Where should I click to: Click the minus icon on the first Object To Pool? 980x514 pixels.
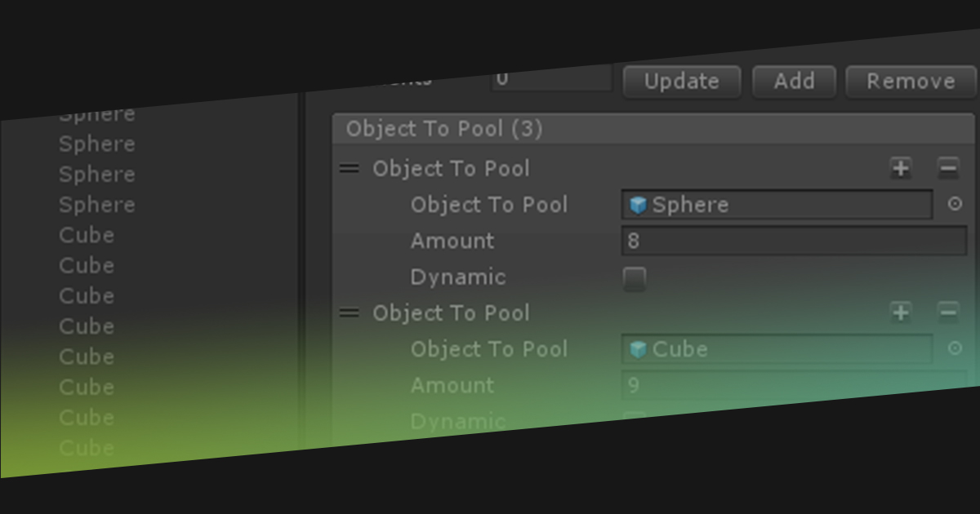[x=947, y=168]
